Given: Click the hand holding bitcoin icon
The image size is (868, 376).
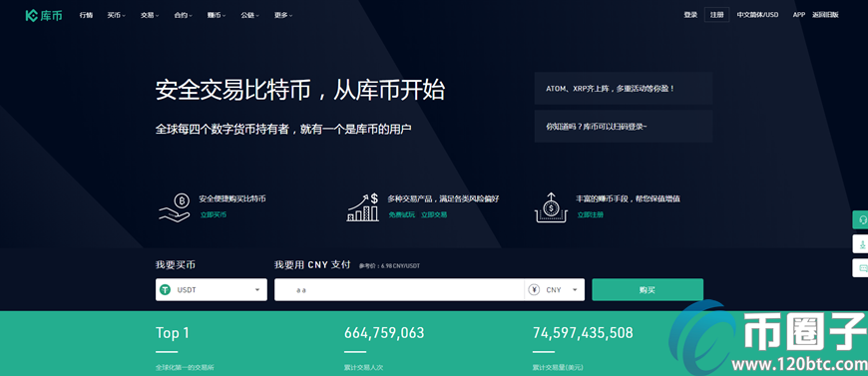Looking at the screenshot, I should click(x=175, y=207).
